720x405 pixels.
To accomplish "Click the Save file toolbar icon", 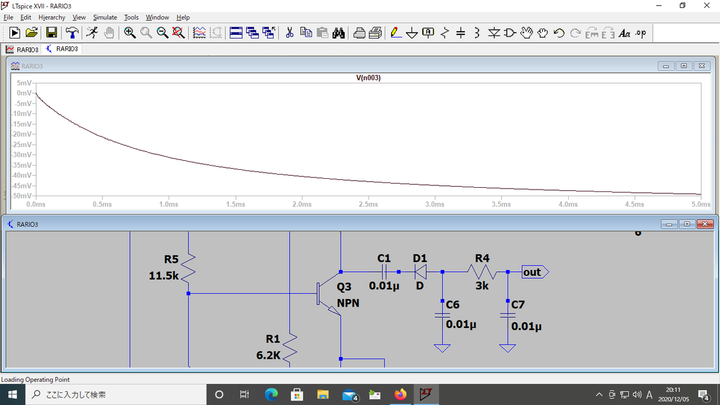I will click(x=51, y=33).
